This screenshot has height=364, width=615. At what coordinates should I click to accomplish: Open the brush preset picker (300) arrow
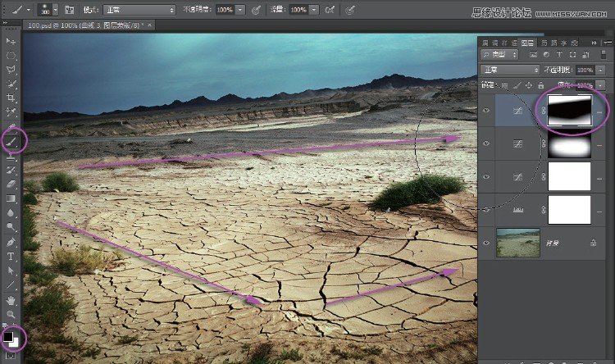(x=55, y=10)
